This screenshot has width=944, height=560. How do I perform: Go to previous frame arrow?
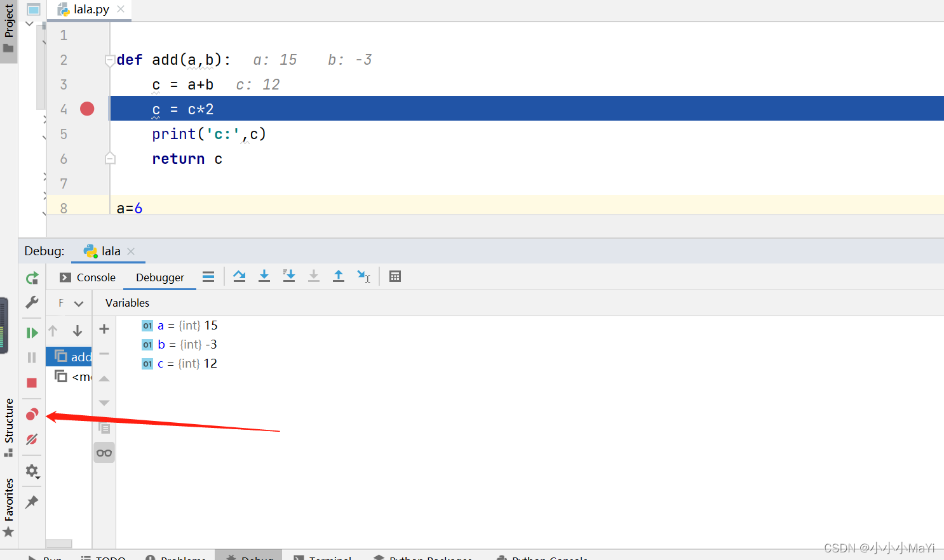click(x=53, y=331)
